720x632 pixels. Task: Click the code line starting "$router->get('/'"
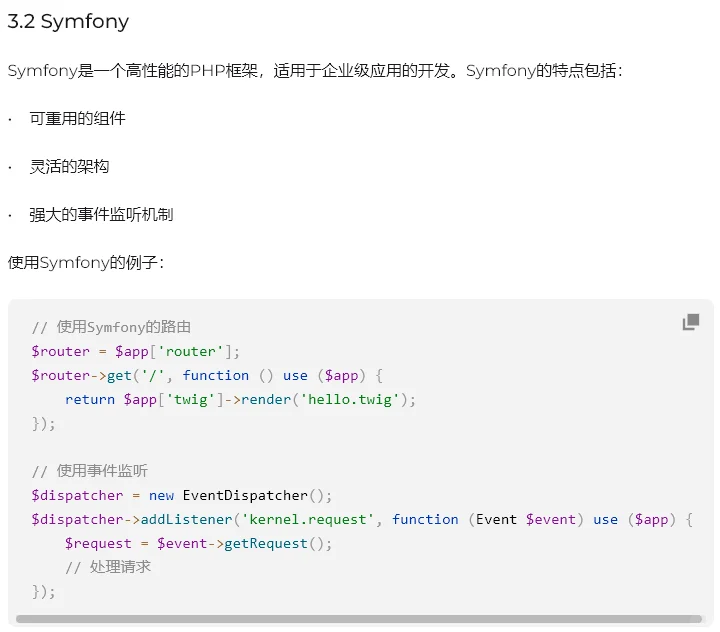click(x=207, y=376)
